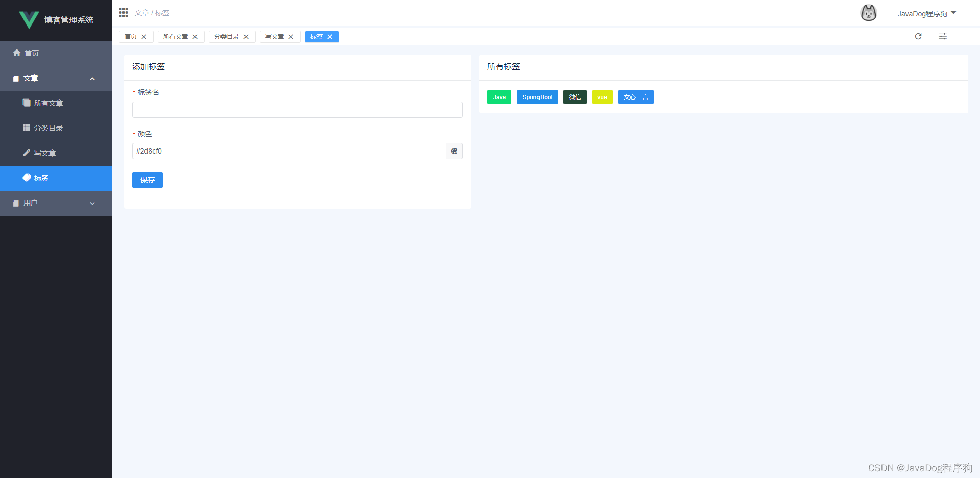
Task: Expand the 用户 sidebar section
Action: coord(92,203)
